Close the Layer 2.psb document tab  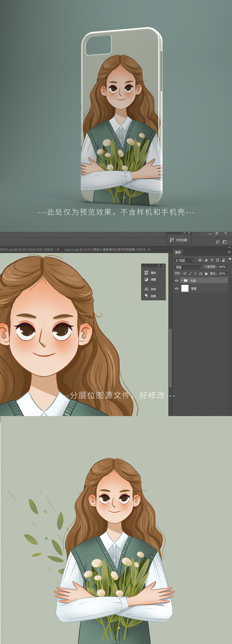tap(149, 249)
